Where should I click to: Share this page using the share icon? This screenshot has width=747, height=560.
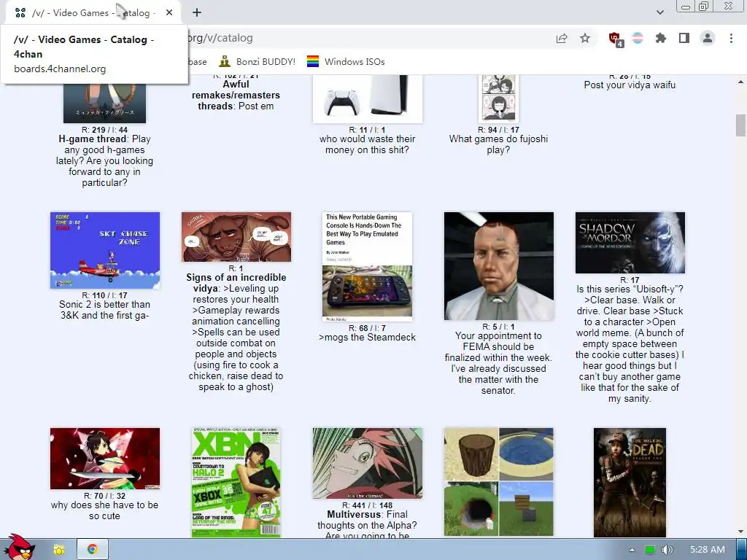click(x=562, y=38)
